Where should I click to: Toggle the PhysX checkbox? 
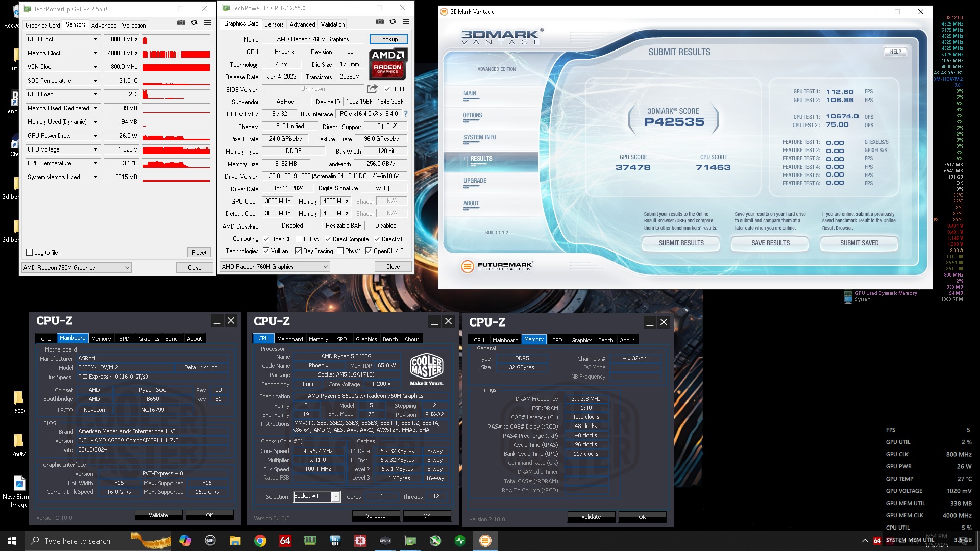tap(340, 251)
